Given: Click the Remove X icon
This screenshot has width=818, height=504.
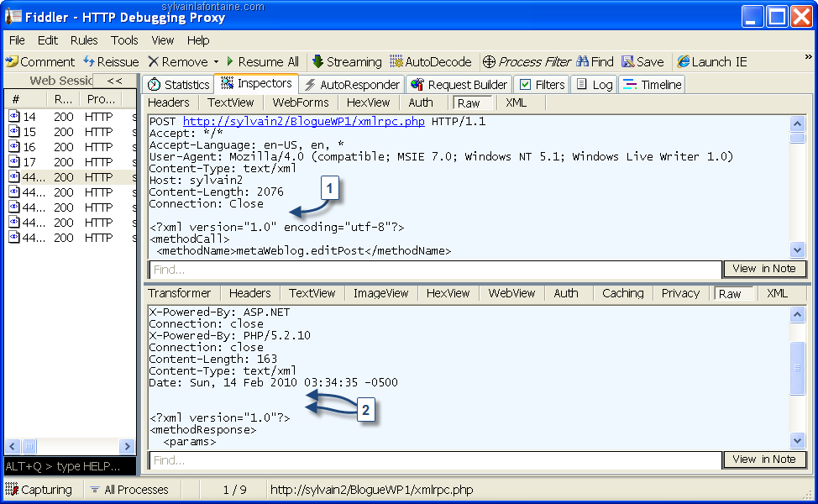Looking at the screenshot, I should pos(154,61).
